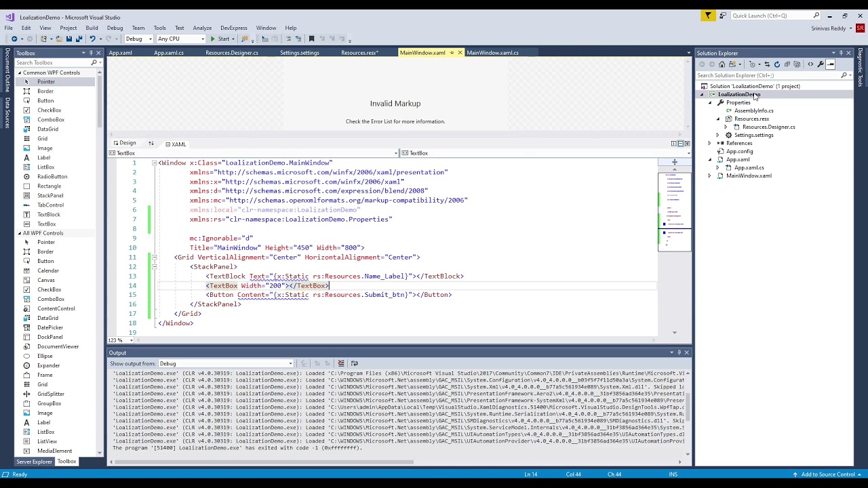
Task: Click the Start debugging play button
Action: coord(220,39)
